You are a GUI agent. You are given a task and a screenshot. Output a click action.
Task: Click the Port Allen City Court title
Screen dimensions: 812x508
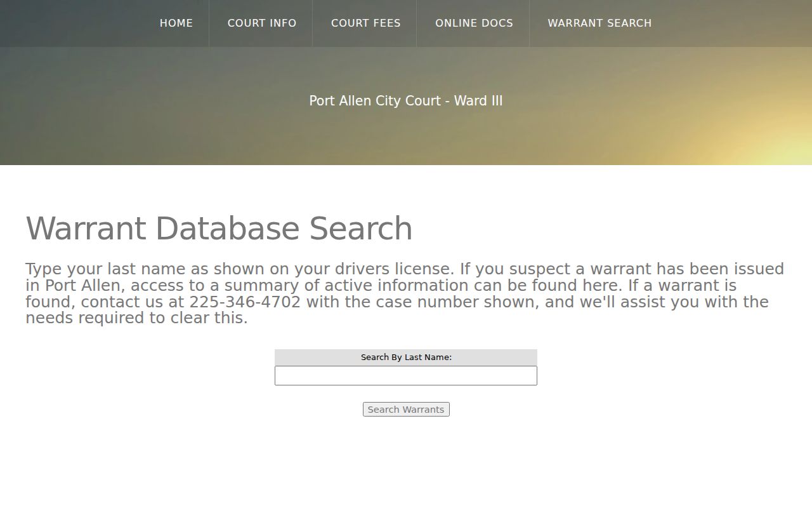pos(406,101)
